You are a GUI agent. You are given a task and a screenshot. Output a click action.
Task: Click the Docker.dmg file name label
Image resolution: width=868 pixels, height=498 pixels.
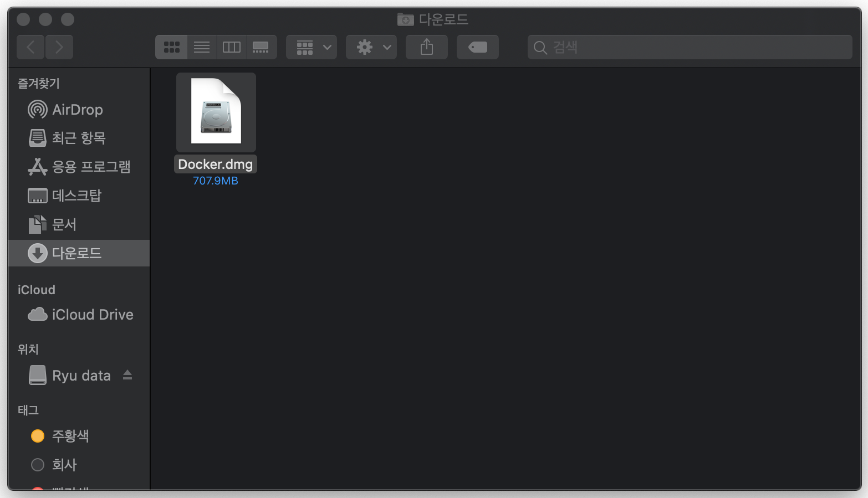coord(216,165)
